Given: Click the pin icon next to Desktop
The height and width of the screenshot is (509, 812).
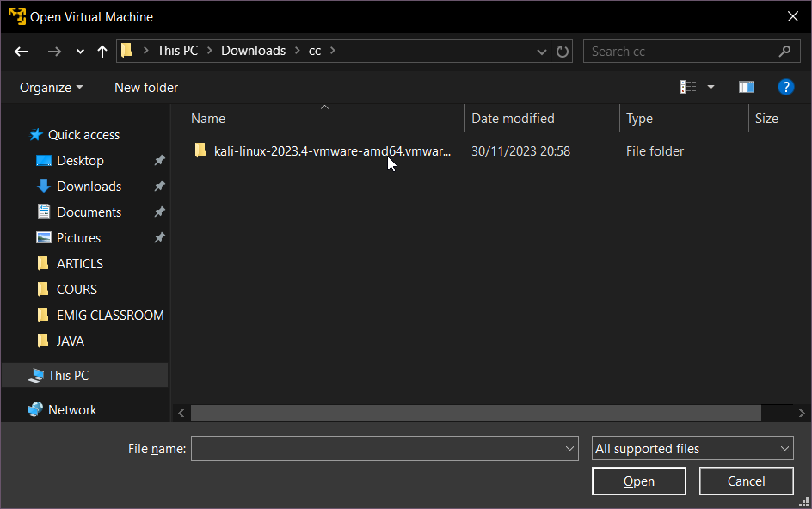Looking at the screenshot, I should click(160, 161).
